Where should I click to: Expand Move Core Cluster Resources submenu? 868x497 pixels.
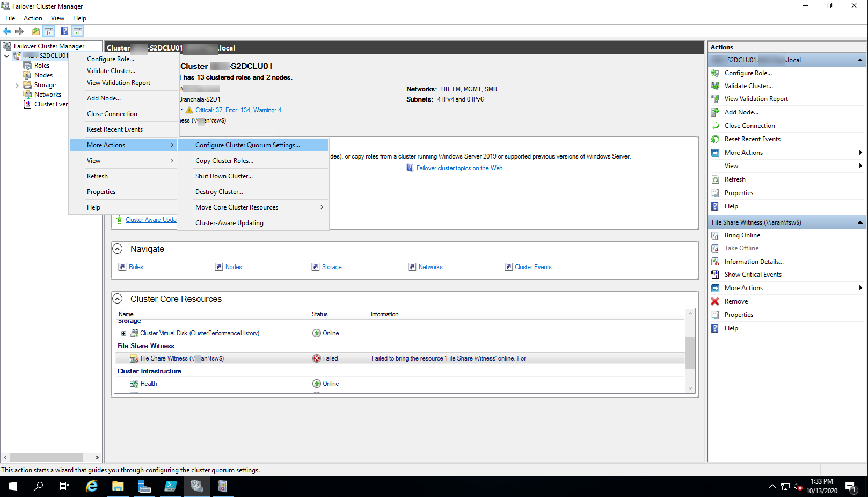point(253,207)
